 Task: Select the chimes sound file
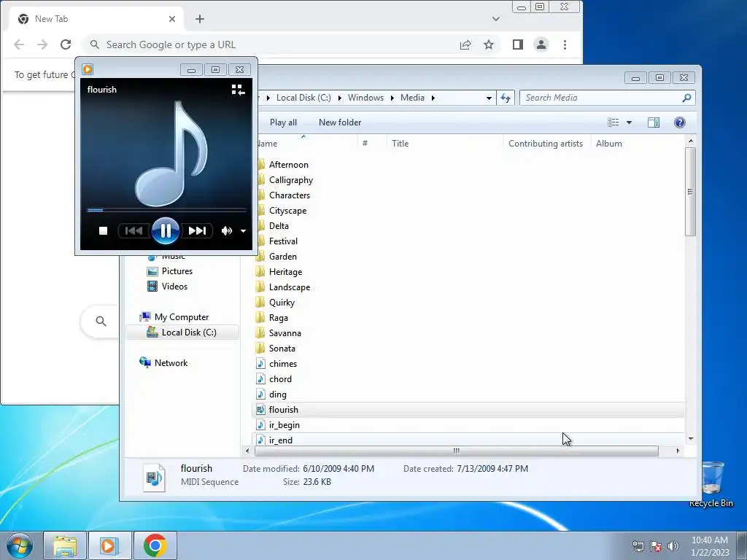[x=282, y=364]
